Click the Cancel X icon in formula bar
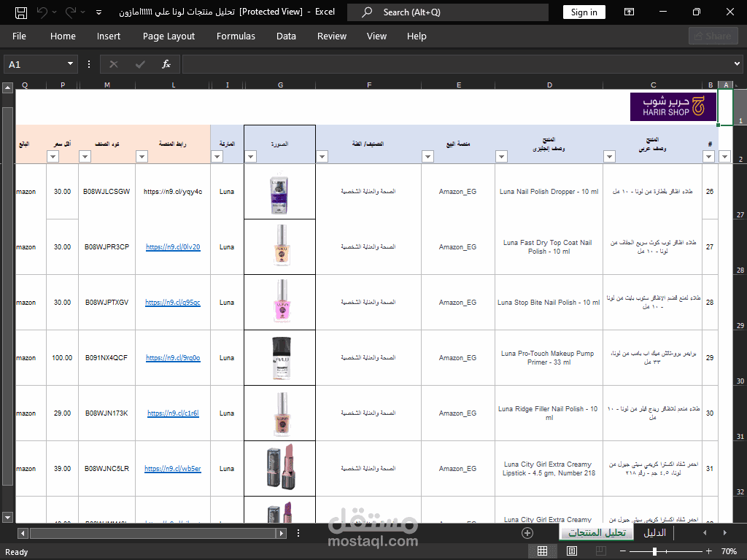The height and width of the screenshot is (560, 747). [x=113, y=64]
